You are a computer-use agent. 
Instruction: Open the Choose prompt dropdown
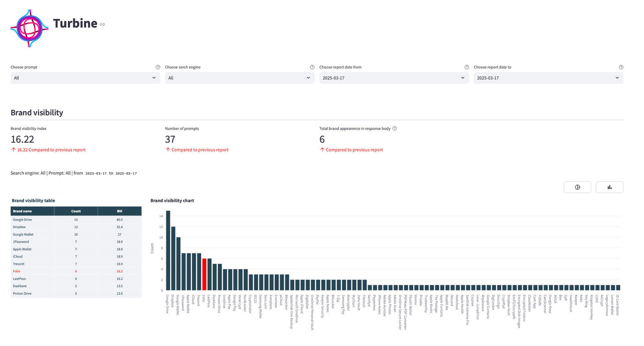coord(85,78)
